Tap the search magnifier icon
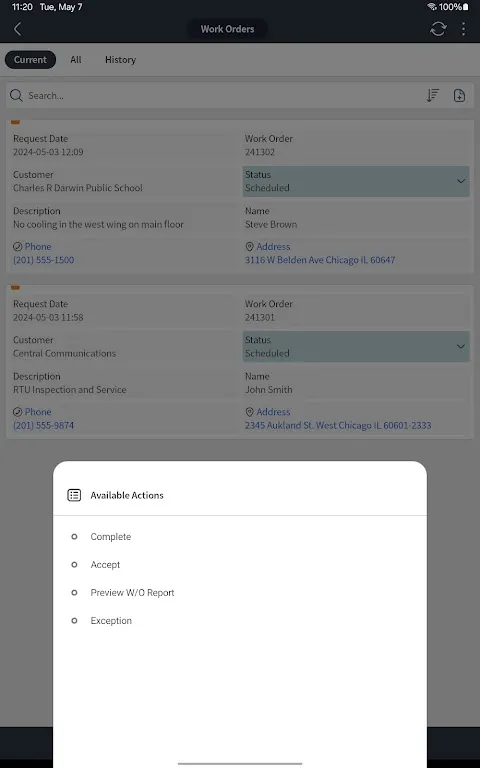This screenshot has width=480, height=768. [16, 96]
